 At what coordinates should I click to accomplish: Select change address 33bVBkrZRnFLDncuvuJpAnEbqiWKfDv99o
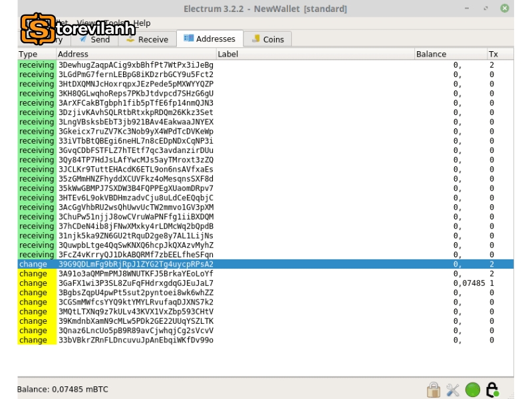pos(136,340)
